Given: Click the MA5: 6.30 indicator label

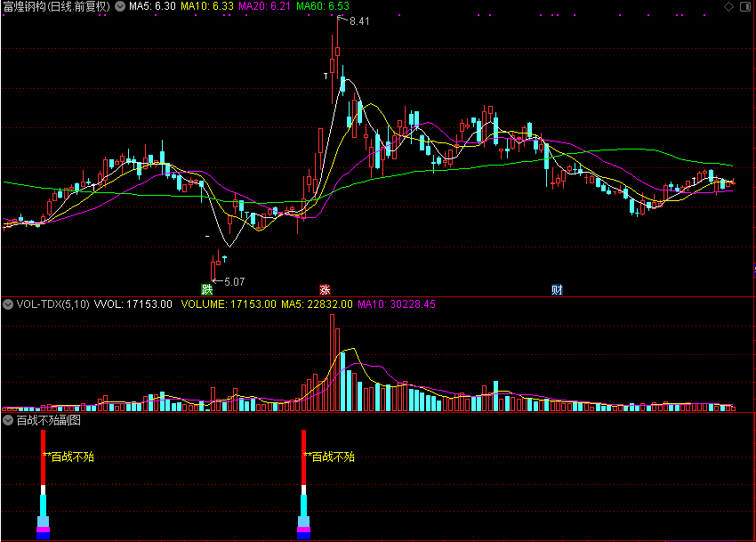Looking at the screenshot, I should click(x=152, y=6).
